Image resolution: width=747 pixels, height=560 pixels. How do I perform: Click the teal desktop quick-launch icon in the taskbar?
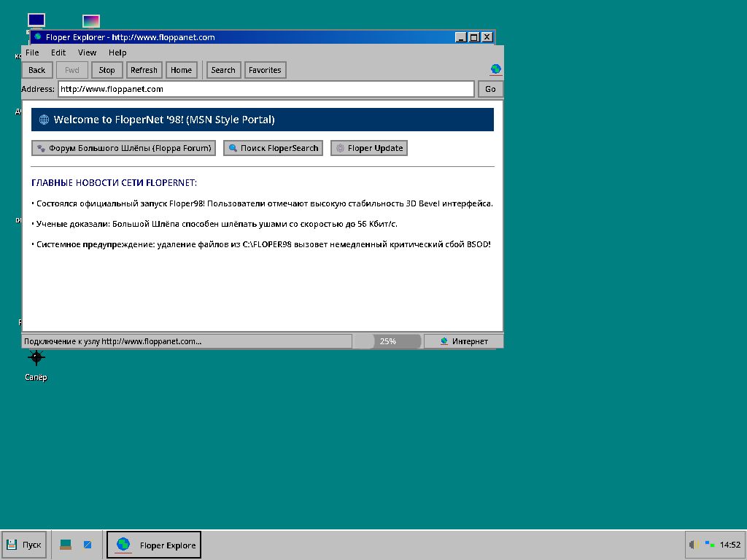point(66,544)
